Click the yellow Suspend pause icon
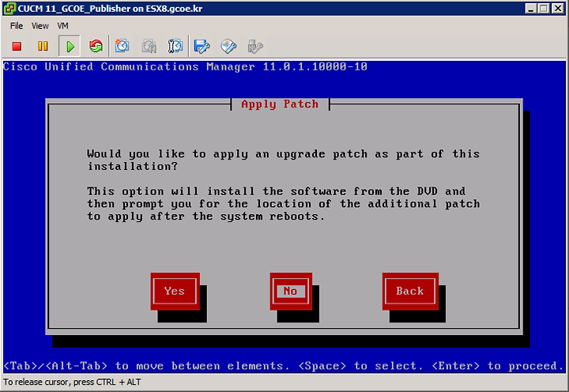 click(43, 46)
